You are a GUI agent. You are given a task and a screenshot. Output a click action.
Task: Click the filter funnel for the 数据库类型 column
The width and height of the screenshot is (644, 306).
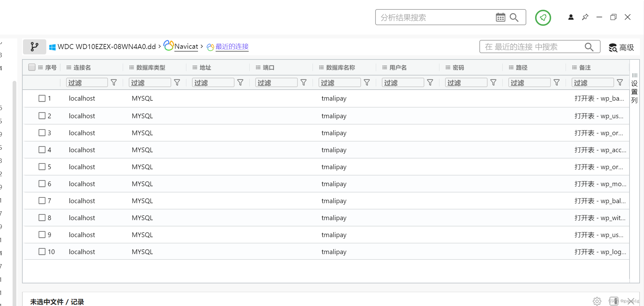tap(177, 82)
